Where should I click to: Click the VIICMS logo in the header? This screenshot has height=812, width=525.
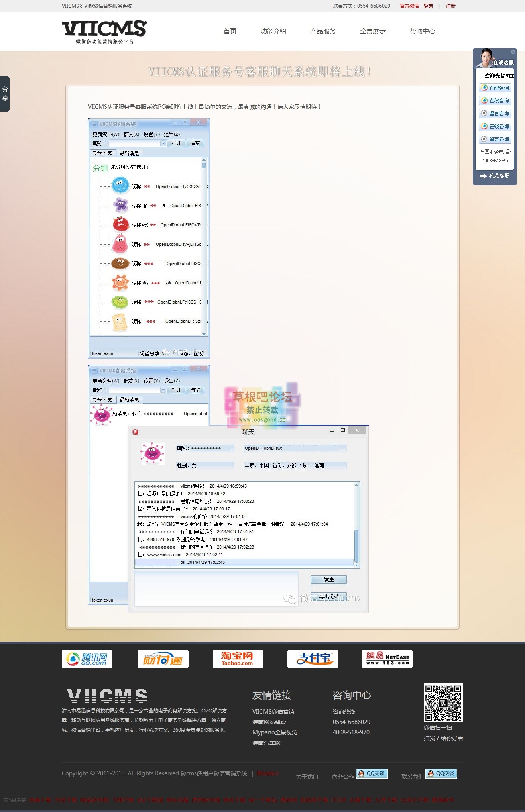pos(104,31)
